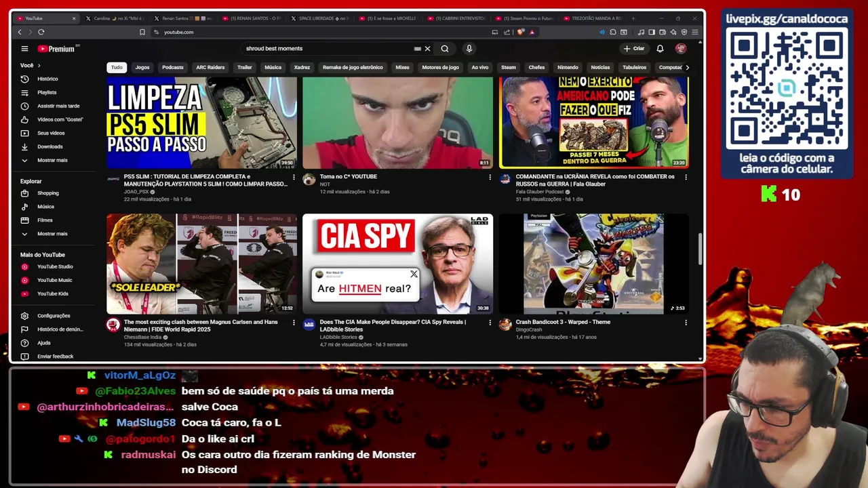Open the on-screen keyboard icon in the search box
Viewport: 868px width, 488px height.
click(x=418, y=49)
